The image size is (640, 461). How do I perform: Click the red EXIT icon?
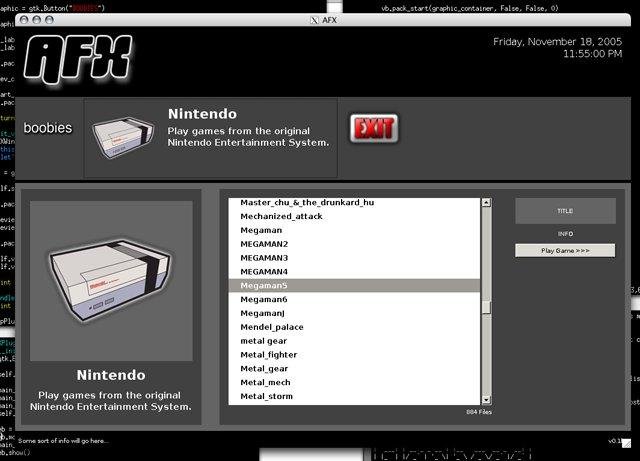click(373, 128)
